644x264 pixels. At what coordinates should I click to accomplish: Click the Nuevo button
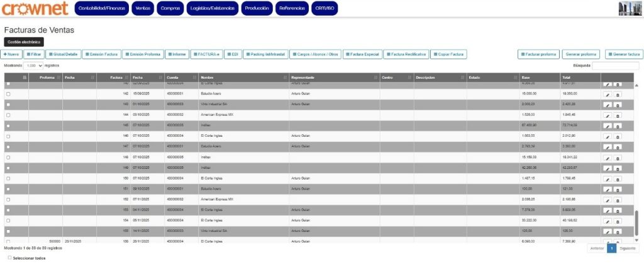point(12,54)
